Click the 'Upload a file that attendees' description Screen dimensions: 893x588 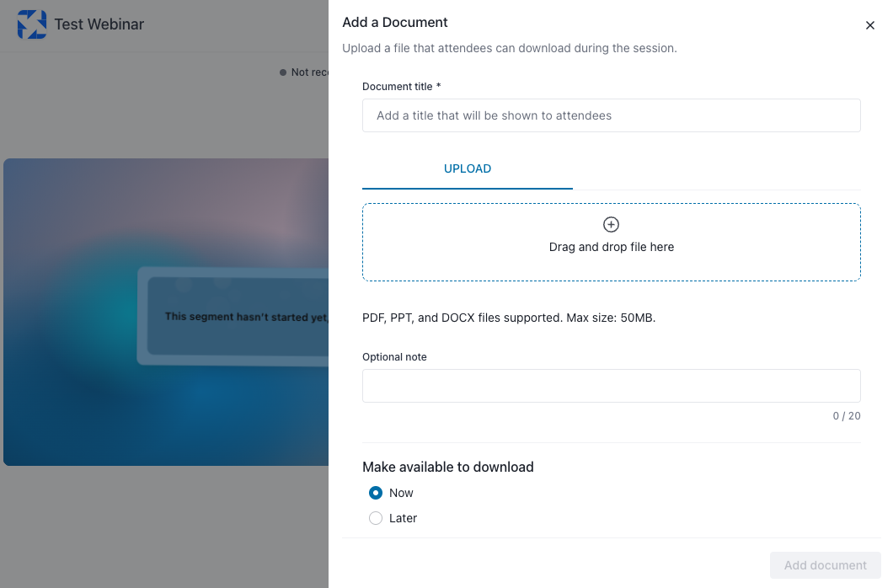pos(509,48)
